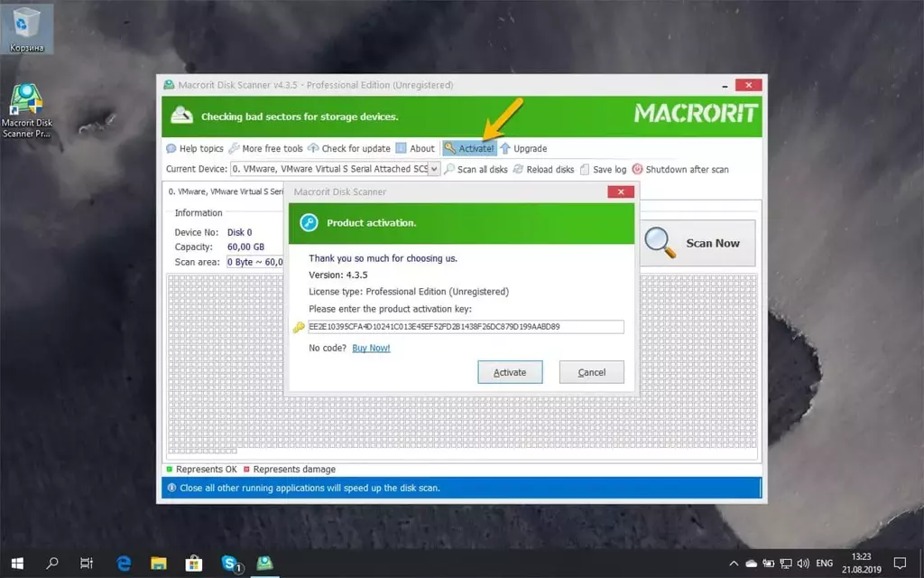Select the "Version: 4.3.5" text
This screenshot has width=924, height=578.
click(x=338, y=275)
